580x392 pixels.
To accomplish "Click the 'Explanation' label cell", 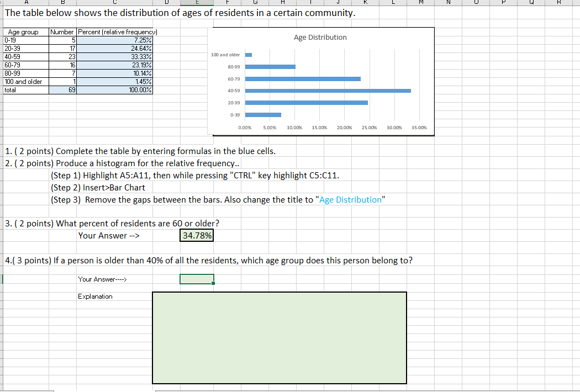I will pyautogui.click(x=95, y=296).
